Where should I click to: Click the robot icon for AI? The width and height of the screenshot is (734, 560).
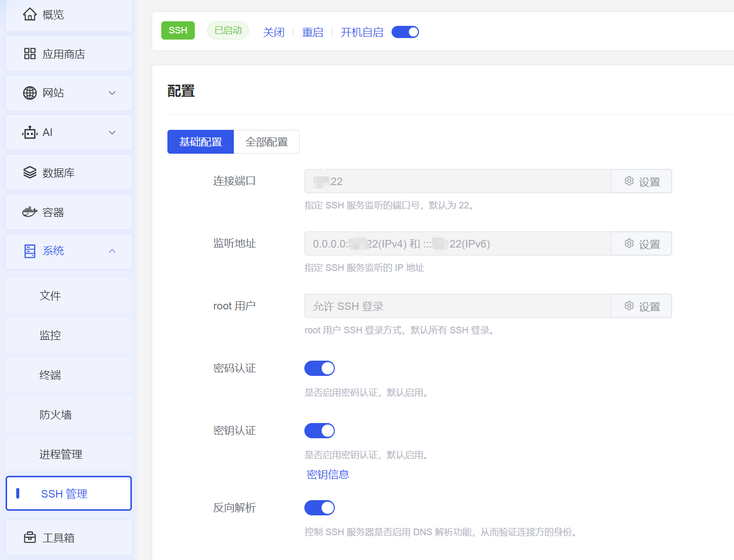(x=30, y=132)
